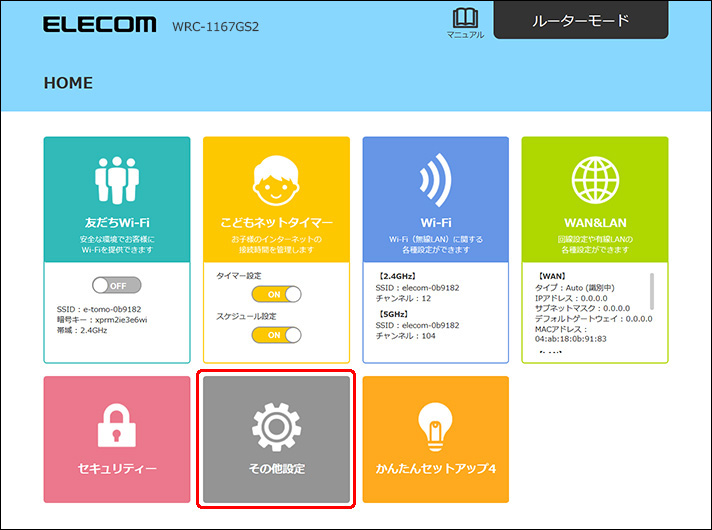Click the 友だちWi-Fi tile title text
Screen dimensions: 712x530
click(116, 222)
